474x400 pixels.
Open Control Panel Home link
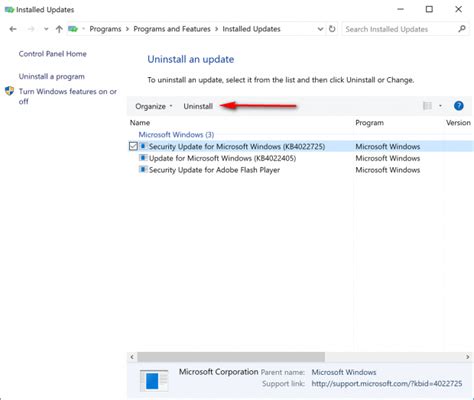pyautogui.click(x=53, y=54)
